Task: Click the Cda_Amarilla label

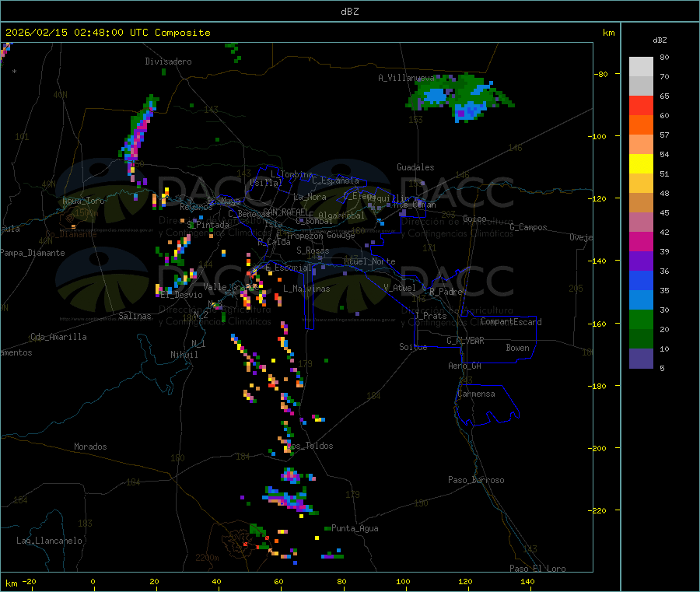Action: coord(58,337)
